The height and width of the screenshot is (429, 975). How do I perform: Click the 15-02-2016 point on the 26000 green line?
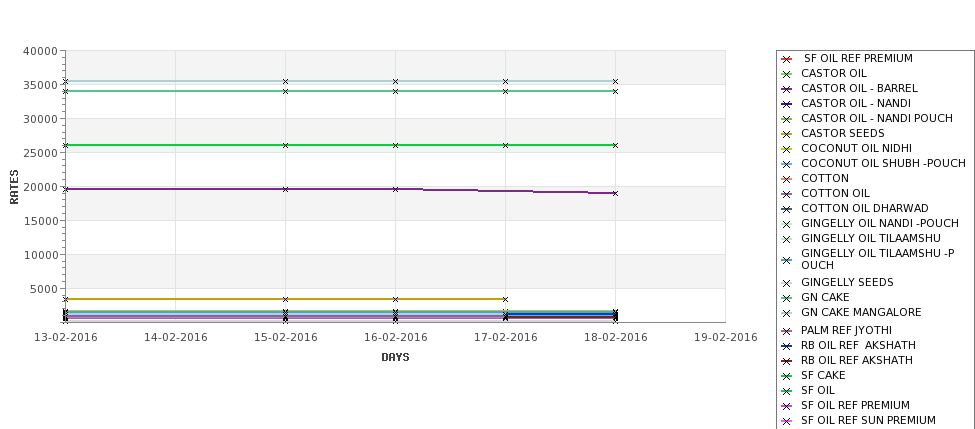(285, 145)
